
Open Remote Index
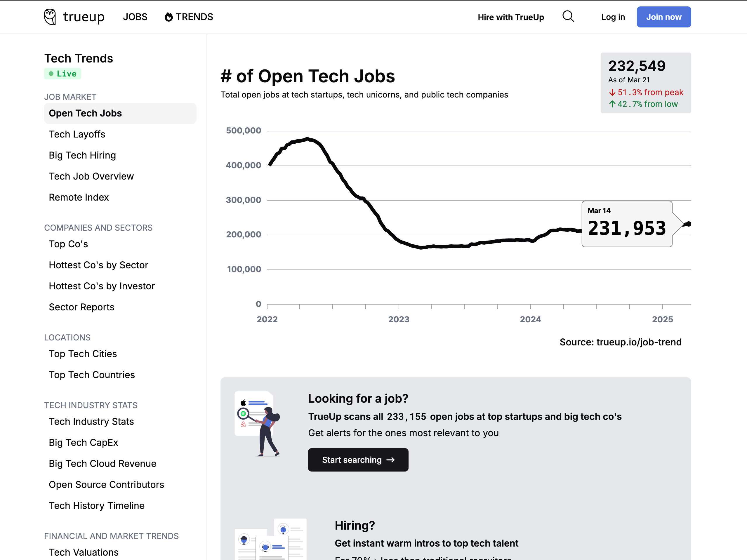tap(79, 197)
